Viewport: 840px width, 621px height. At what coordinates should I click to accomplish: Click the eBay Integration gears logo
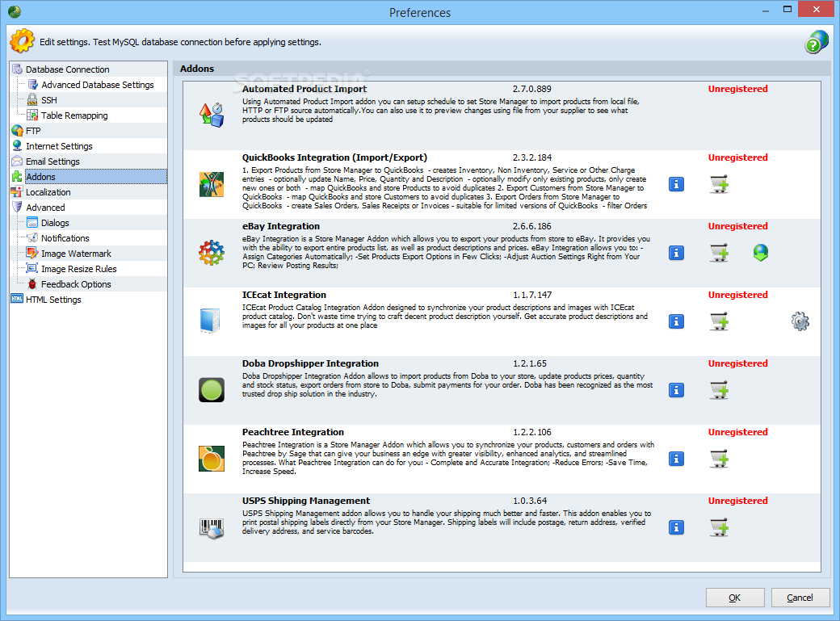pos(212,253)
